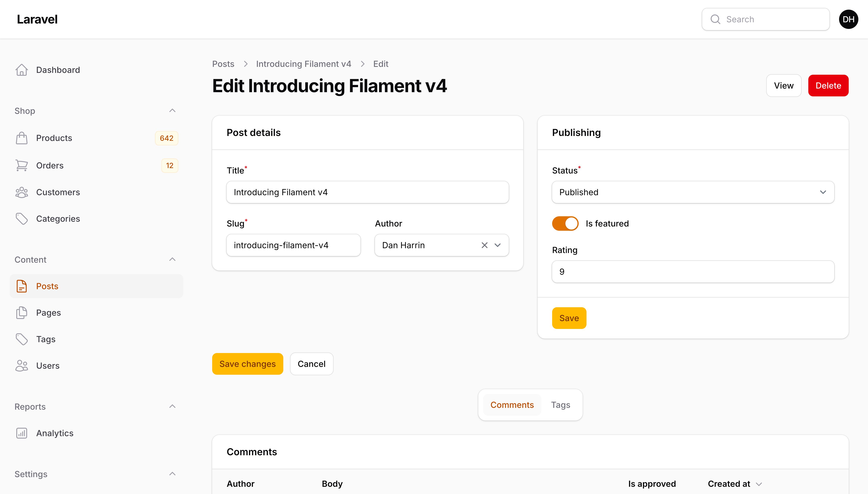Viewport: 868px width, 494px height.
Task: Click the Post details section heading
Action: 254,133
